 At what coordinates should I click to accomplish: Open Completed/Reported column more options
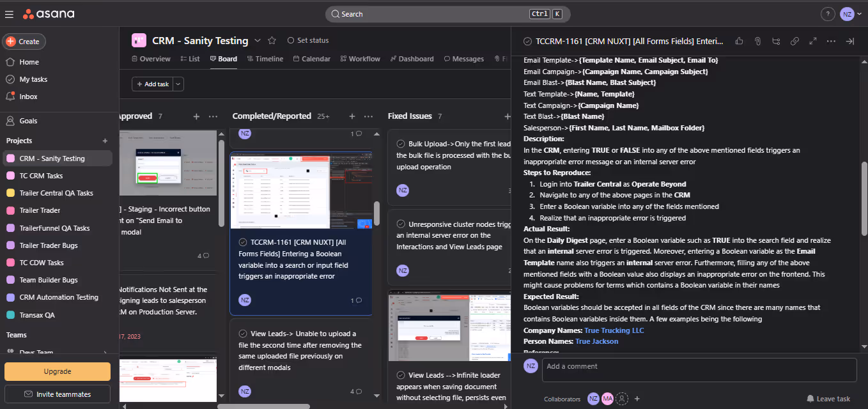coord(369,116)
